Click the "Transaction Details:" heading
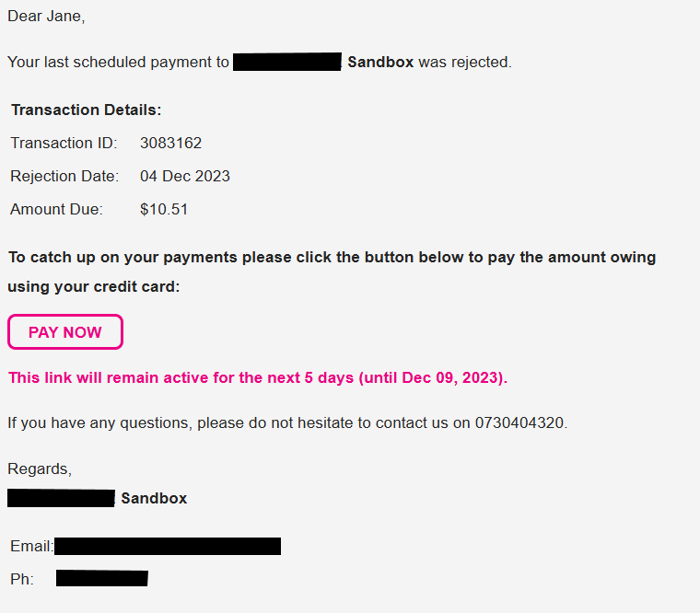700x613 pixels. click(x=87, y=110)
